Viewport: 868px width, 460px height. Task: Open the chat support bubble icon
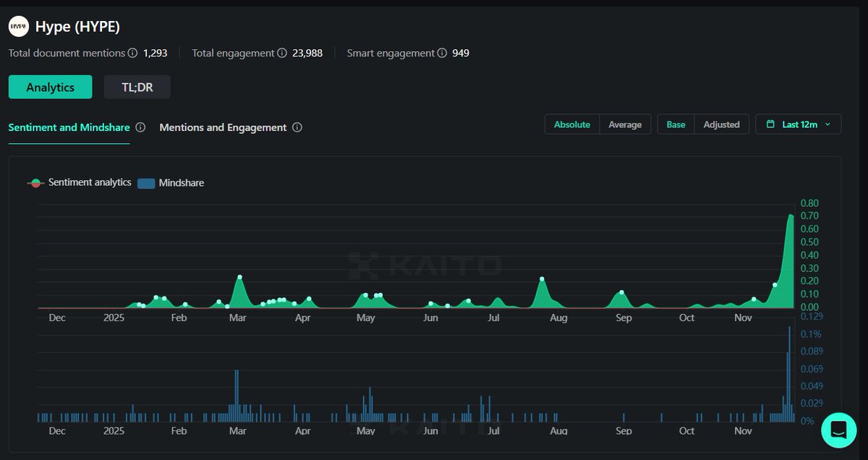839,430
